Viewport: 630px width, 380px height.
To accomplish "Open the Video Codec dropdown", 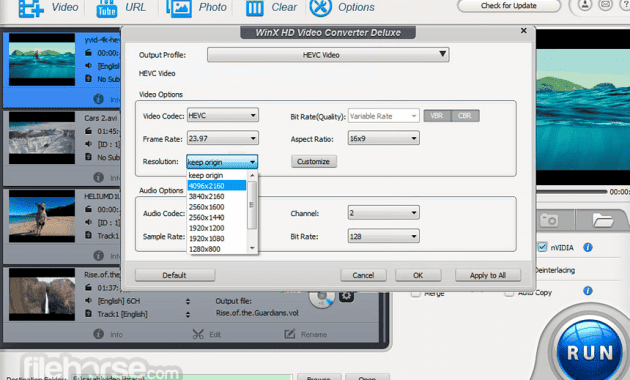I will pyautogui.click(x=223, y=115).
